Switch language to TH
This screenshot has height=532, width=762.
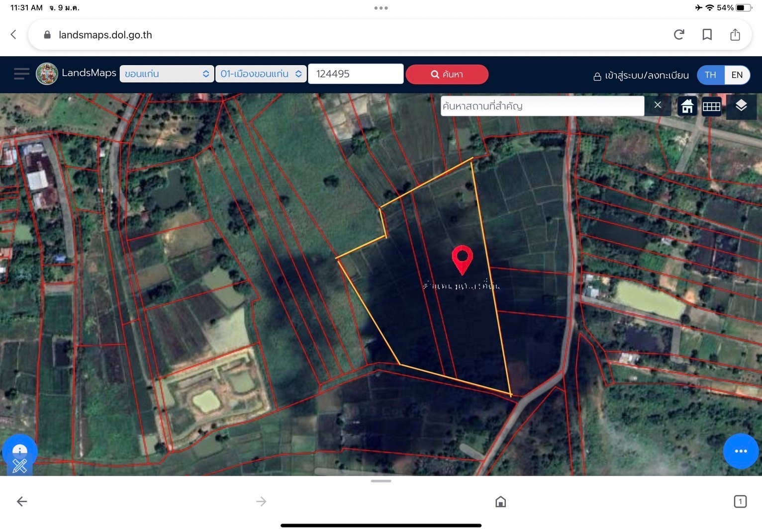(x=710, y=75)
